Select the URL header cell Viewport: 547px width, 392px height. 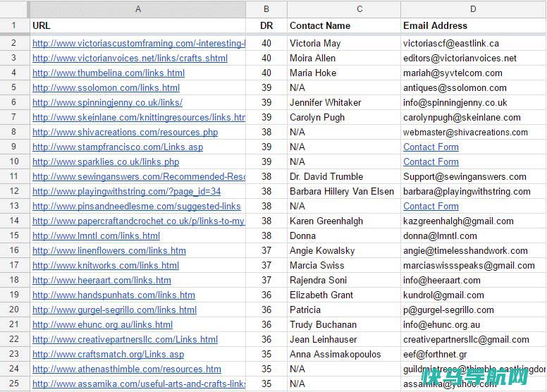[x=137, y=25]
